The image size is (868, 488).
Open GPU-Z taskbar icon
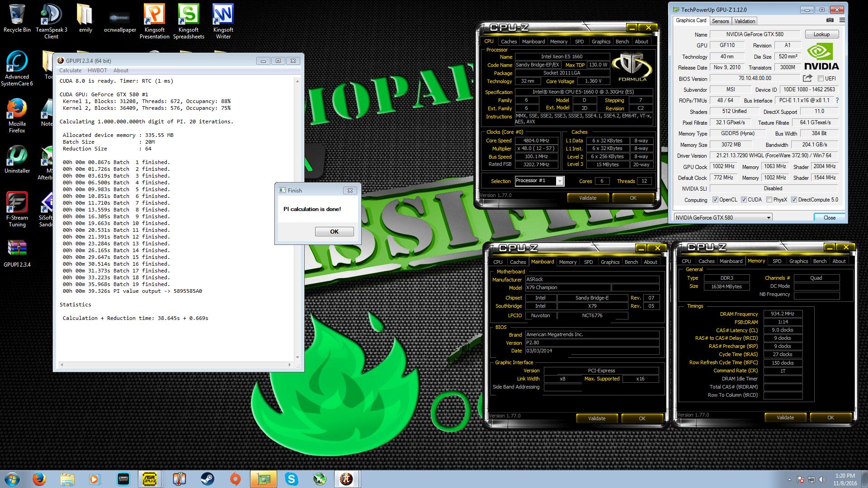pos(264,479)
